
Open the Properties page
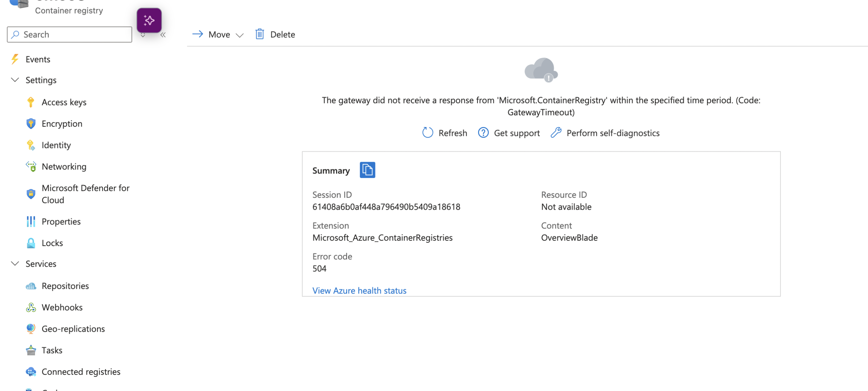tap(61, 221)
